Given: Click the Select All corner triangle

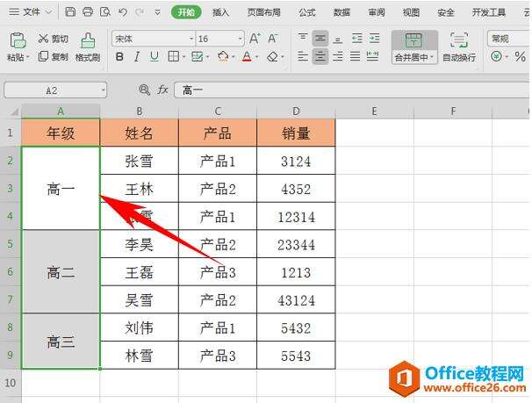Looking at the screenshot, I should coord(14,112).
